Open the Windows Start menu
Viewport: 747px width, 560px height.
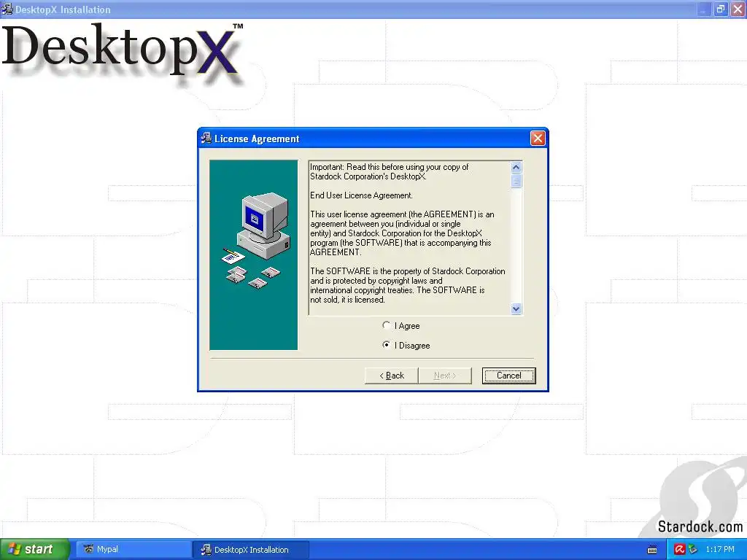tap(34, 550)
